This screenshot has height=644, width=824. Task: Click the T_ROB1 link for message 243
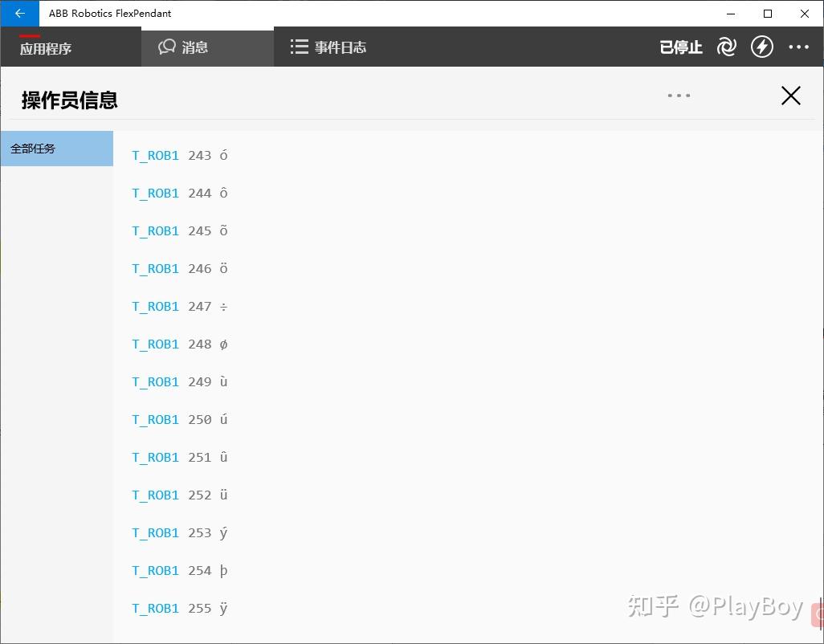[x=156, y=156]
